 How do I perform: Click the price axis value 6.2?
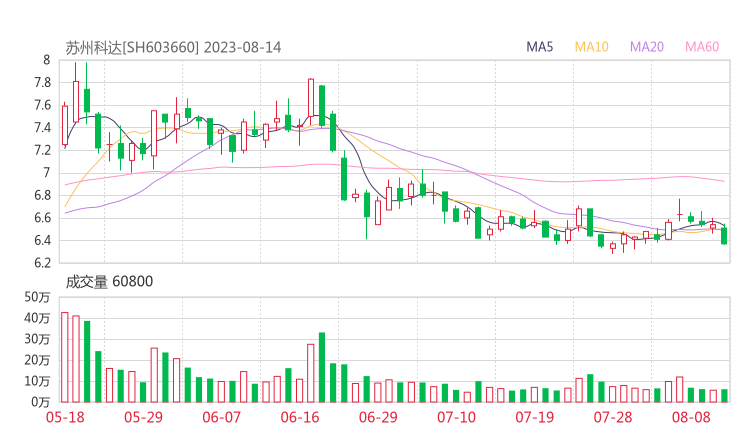click(42, 262)
